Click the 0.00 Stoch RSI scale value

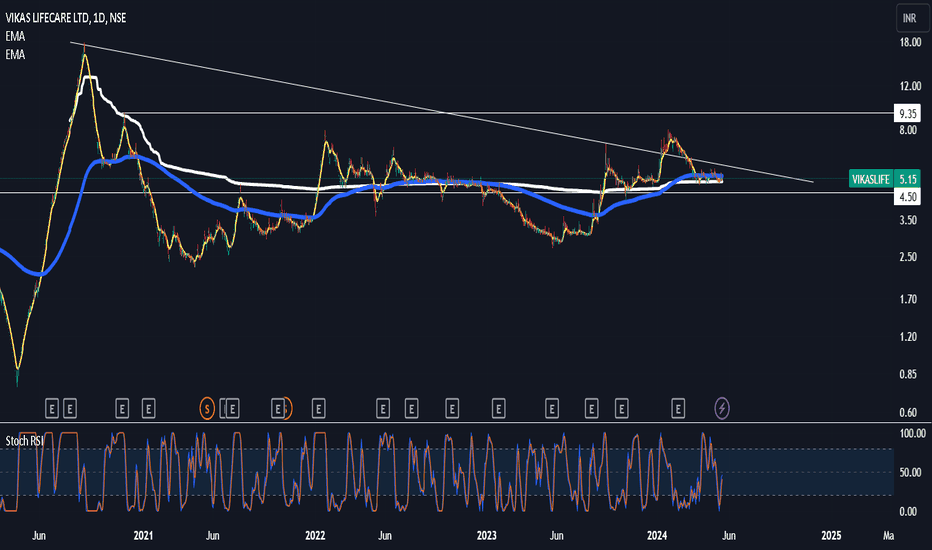908,511
